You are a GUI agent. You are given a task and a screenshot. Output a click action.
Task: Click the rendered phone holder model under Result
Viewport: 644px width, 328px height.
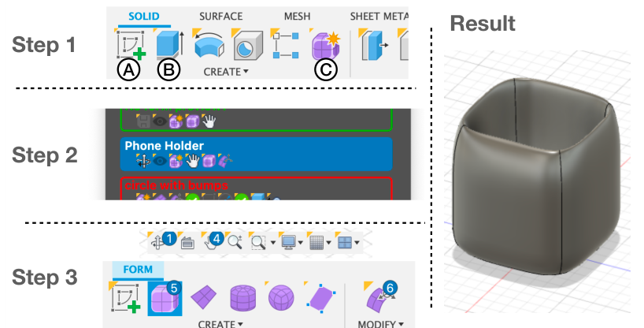(537, 177)
